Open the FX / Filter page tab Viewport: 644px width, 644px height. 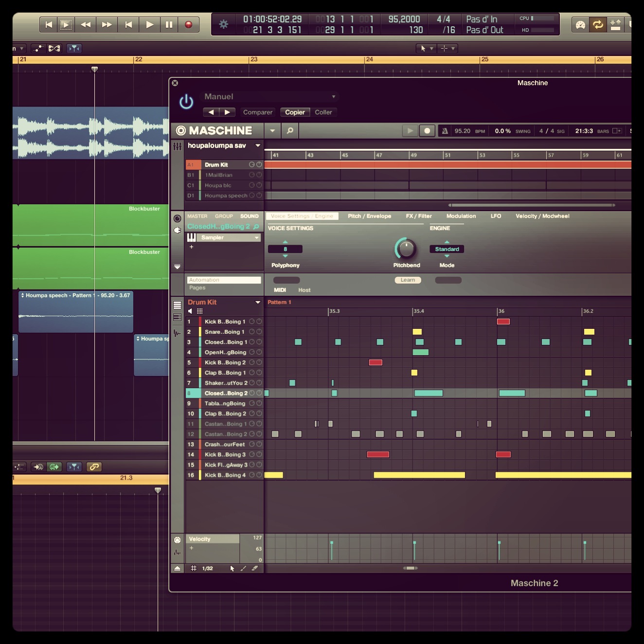coord(419,216)
